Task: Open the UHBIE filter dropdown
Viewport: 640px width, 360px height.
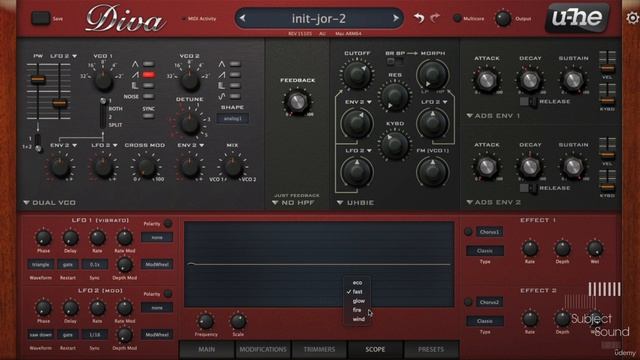Action: point(356,202)
